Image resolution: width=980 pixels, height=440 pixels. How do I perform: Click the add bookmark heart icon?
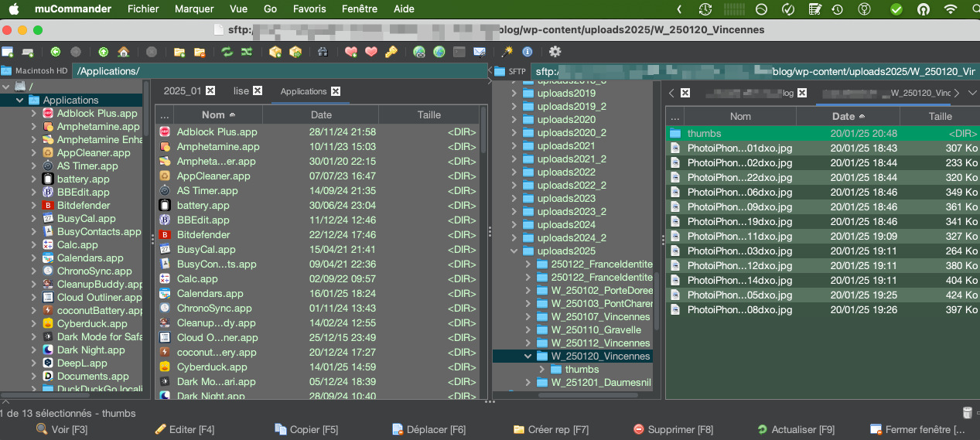(x=350, y=52)
